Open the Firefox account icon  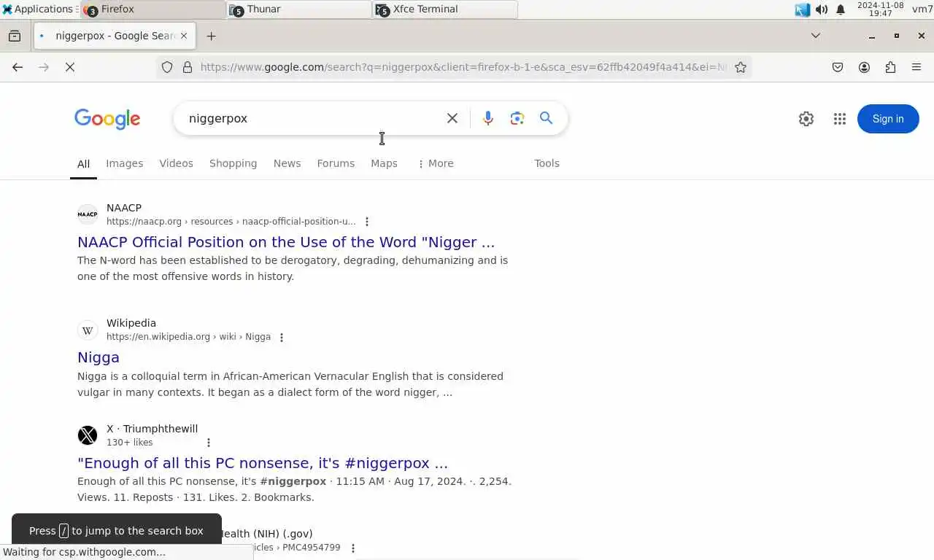864,67
